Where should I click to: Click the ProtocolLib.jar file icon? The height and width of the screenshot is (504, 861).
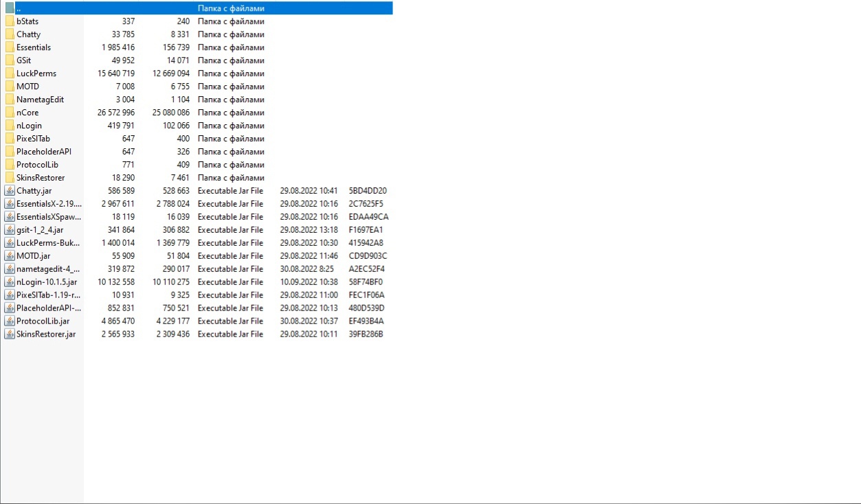pos(10,321)
